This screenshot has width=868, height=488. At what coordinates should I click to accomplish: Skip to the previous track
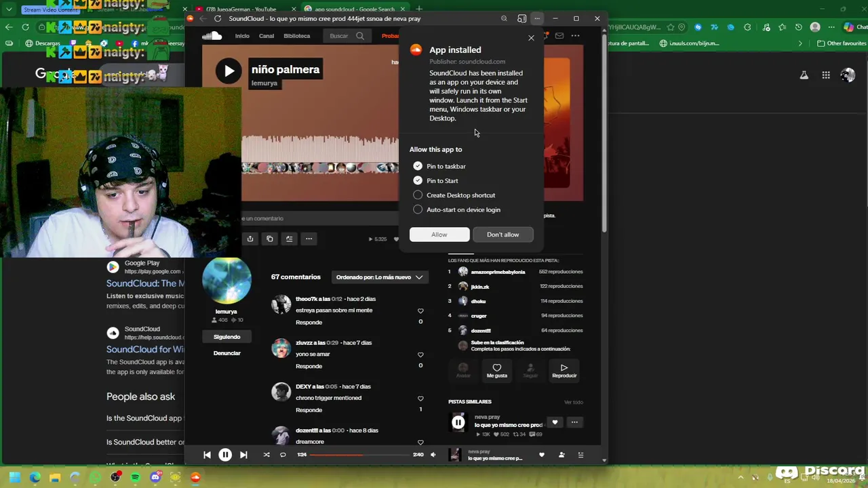207,455
